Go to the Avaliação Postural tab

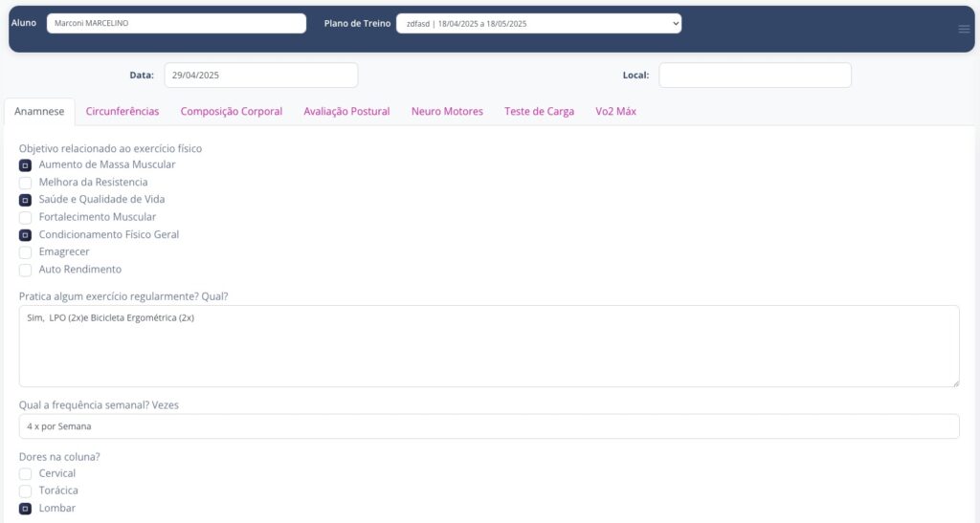coord(346,112)
